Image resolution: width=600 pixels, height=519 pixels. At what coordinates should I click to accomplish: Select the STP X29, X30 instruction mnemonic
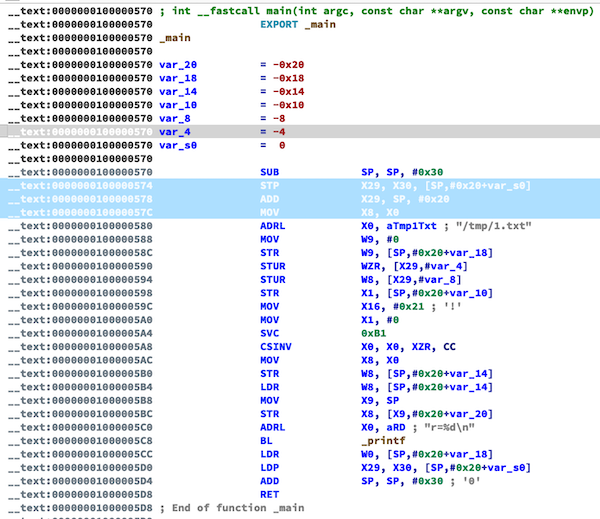pyautogui.click(x=270, y=186)
